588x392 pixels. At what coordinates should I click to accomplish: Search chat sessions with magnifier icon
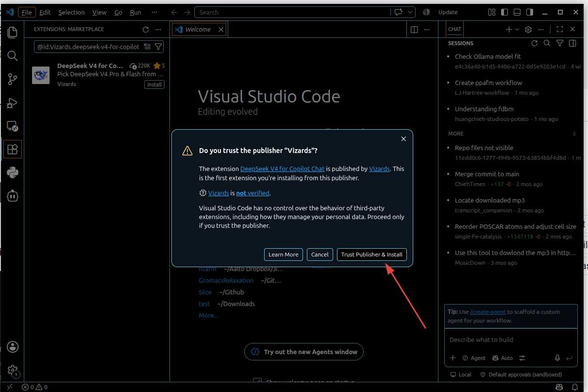pyautogui.click(x=547, y=43)
